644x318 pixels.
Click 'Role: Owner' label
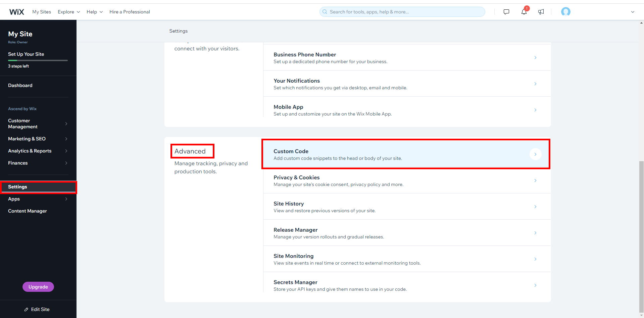point(18,42)
